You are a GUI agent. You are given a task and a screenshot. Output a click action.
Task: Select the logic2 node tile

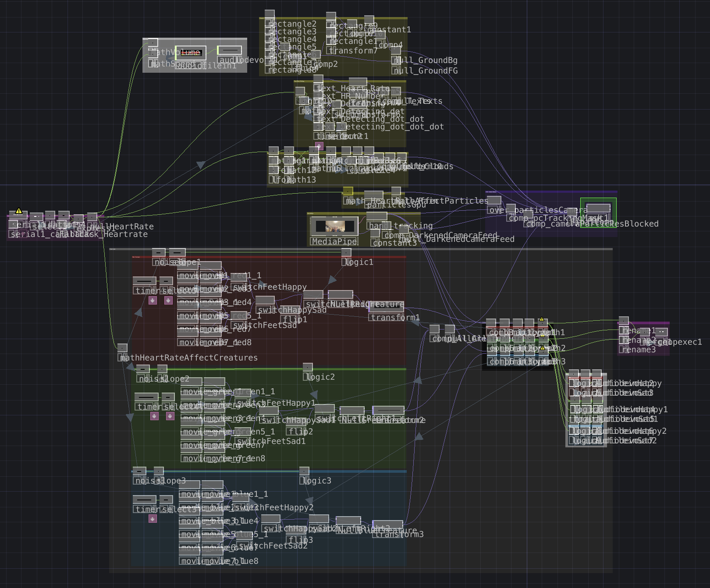click(x=308, y=367)
